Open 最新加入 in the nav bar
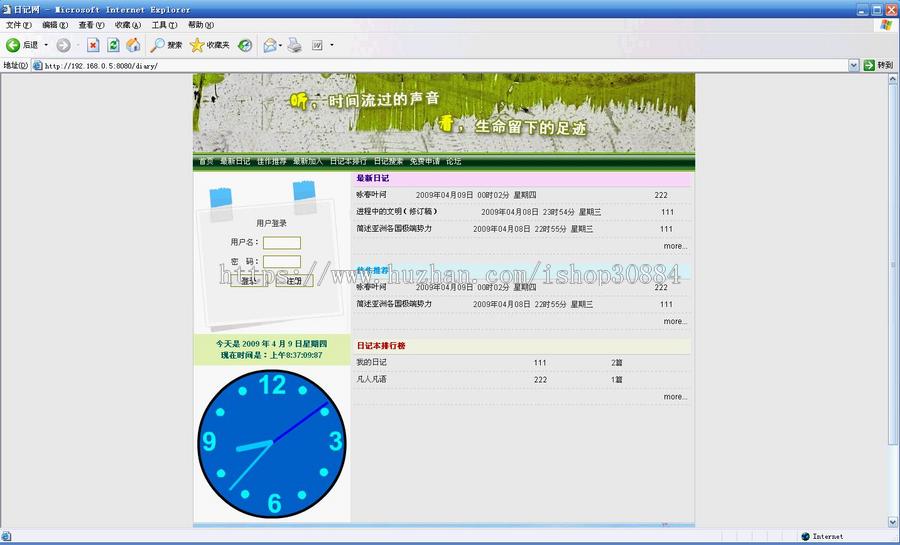The height and width of the screenshot is (545, 900). [308, 161]
